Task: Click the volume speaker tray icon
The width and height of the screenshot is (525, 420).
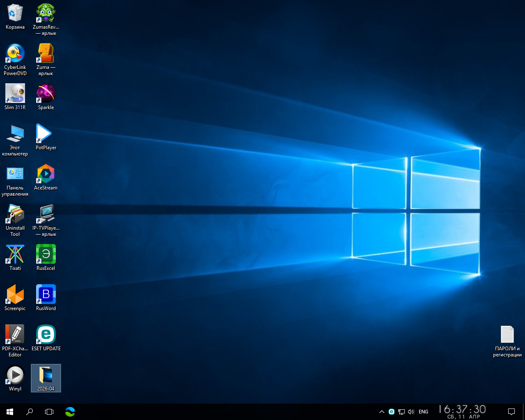Action: click(x=411, y=412)
